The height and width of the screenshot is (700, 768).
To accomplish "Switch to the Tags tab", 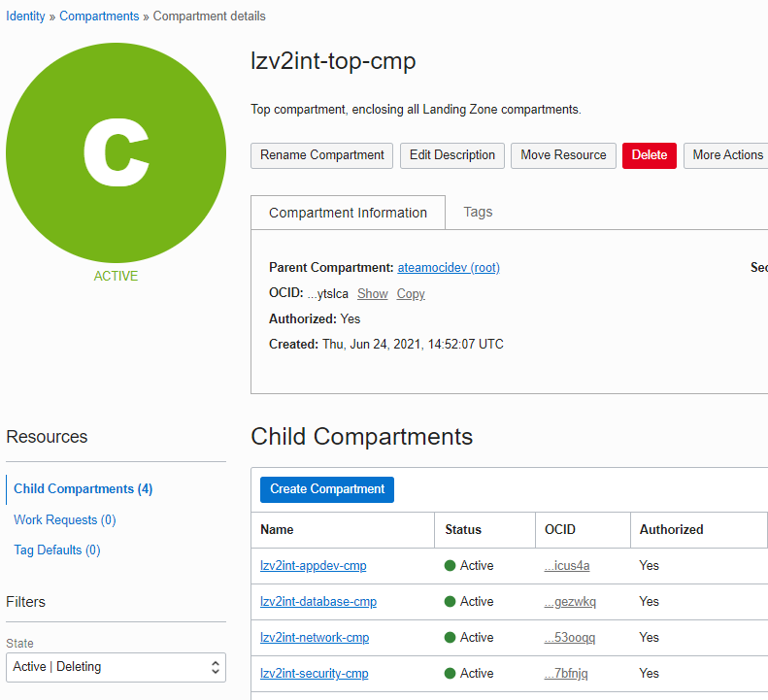I will (478, 212).
